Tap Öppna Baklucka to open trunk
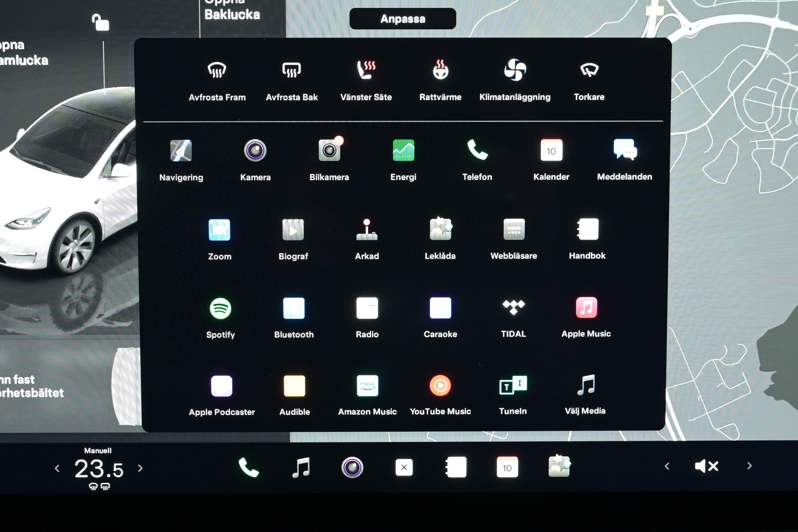798x532 pixels. tap(232, 10)
